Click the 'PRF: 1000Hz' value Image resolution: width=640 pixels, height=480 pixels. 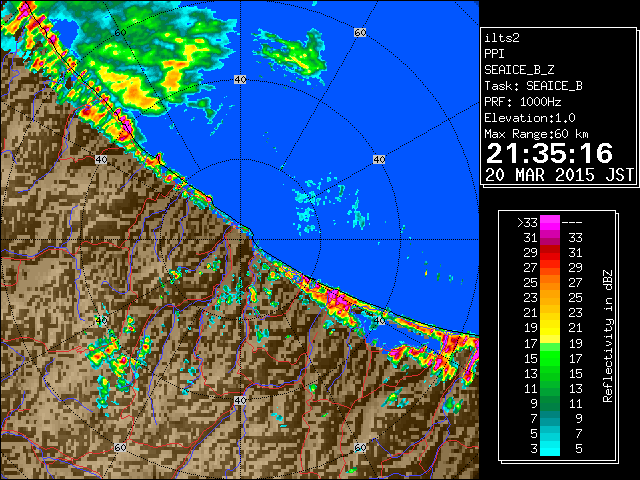pyautogui.click(x=522, y=102)
